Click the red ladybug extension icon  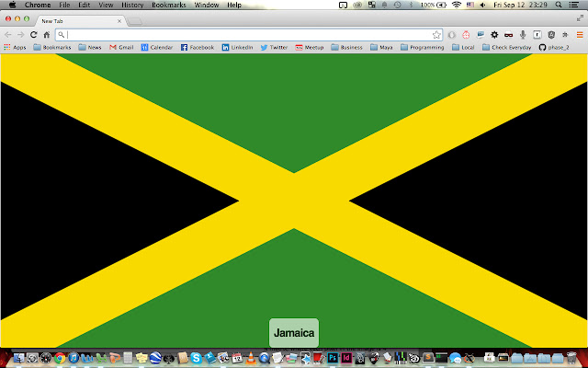point(466,35)
